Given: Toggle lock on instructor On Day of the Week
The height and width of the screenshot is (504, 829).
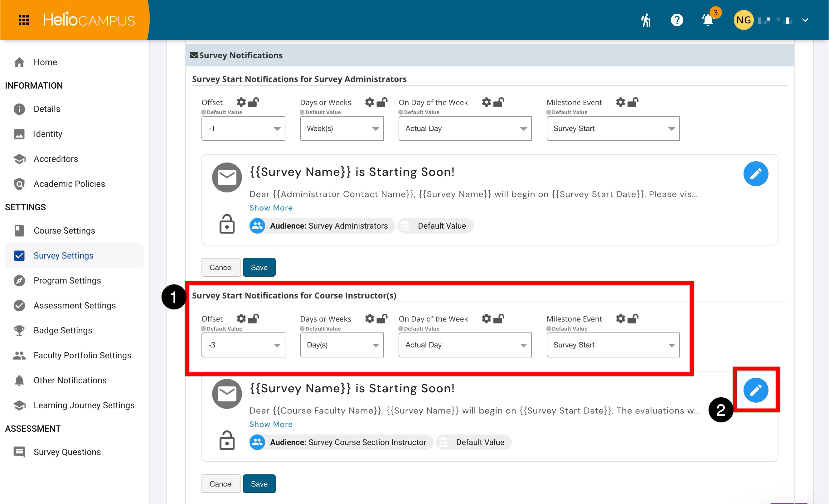Looking at the screenshot, I should 499,318.
